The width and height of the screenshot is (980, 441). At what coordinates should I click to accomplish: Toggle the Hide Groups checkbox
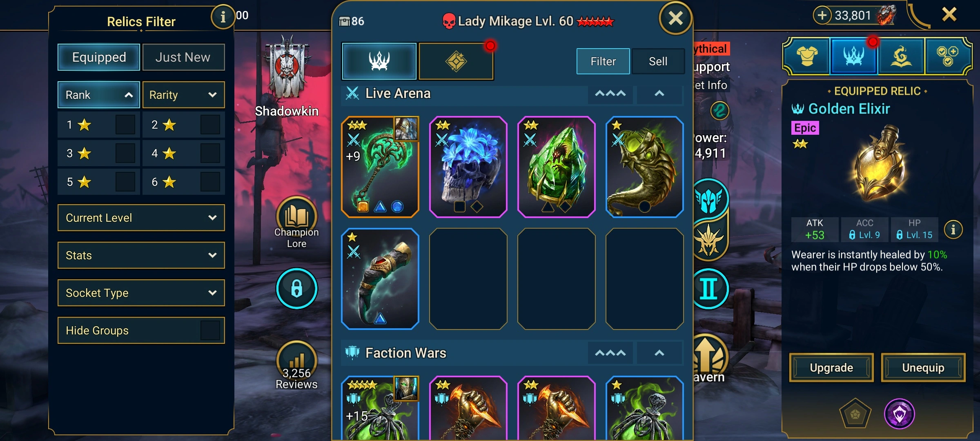[210, 330]
